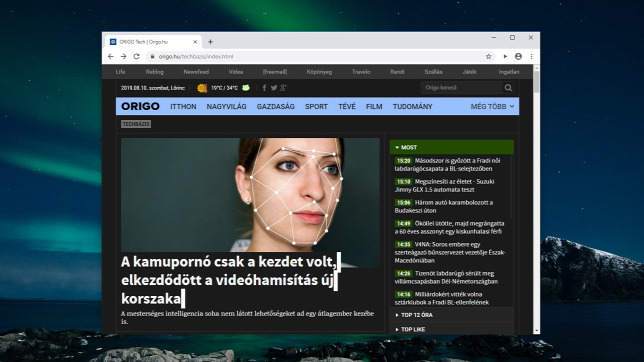644x362 pixels.
Task: Select the SPORT menu item
Action: pos(316,106)
